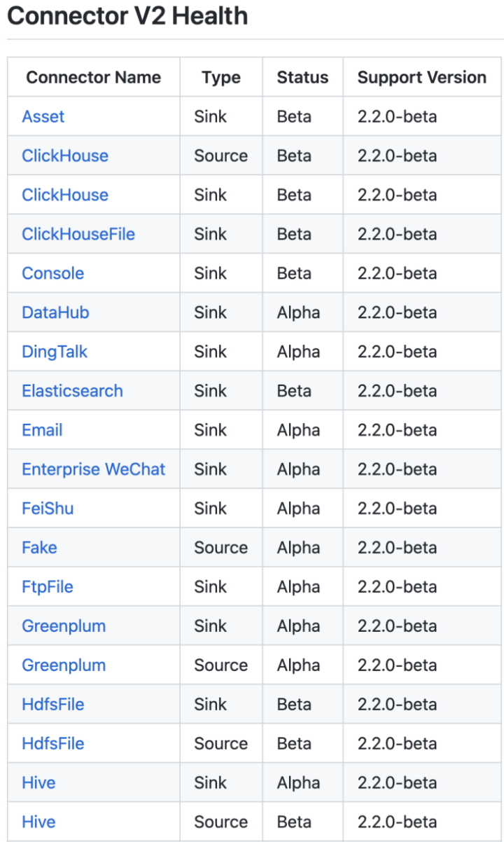Open the DingTalk connector link

(55, 352)
